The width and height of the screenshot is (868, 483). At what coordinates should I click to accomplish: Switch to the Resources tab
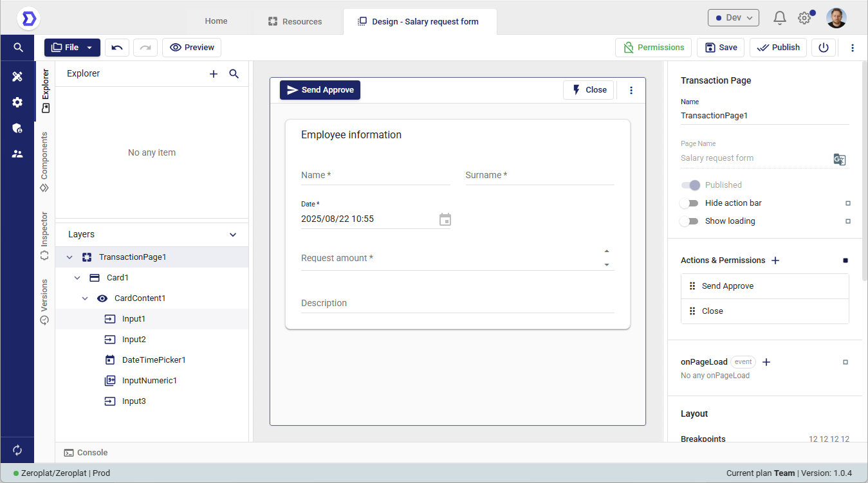(x=295, y=21)
